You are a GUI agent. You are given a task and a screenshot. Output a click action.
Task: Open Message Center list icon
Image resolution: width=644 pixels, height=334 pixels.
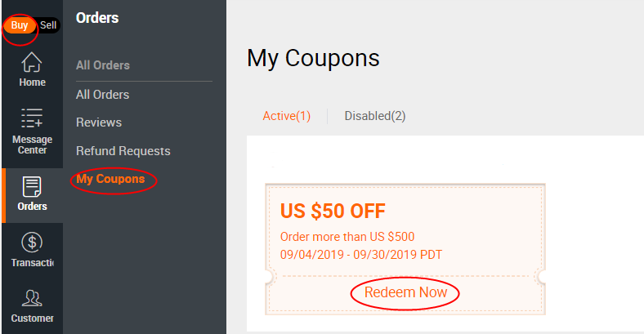[32, 118]
